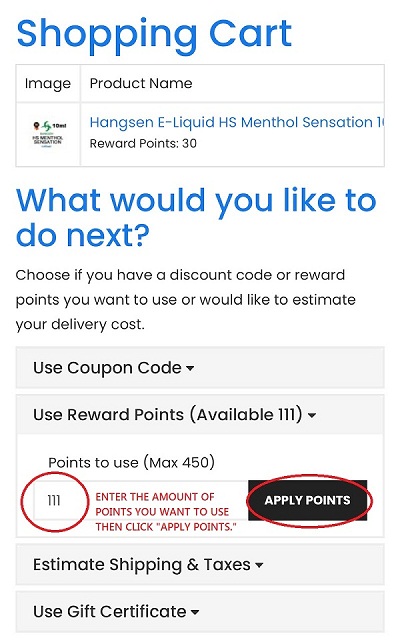Click the caret next to Estimate Shipping & Taxes
This screenshot has height=640, width=400.
pos(259,565)
